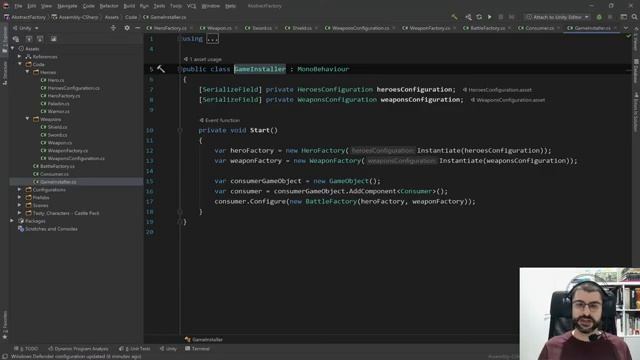Open the Window menu
The height and width of the screenshot is (360, 640).
coord(211,6)
